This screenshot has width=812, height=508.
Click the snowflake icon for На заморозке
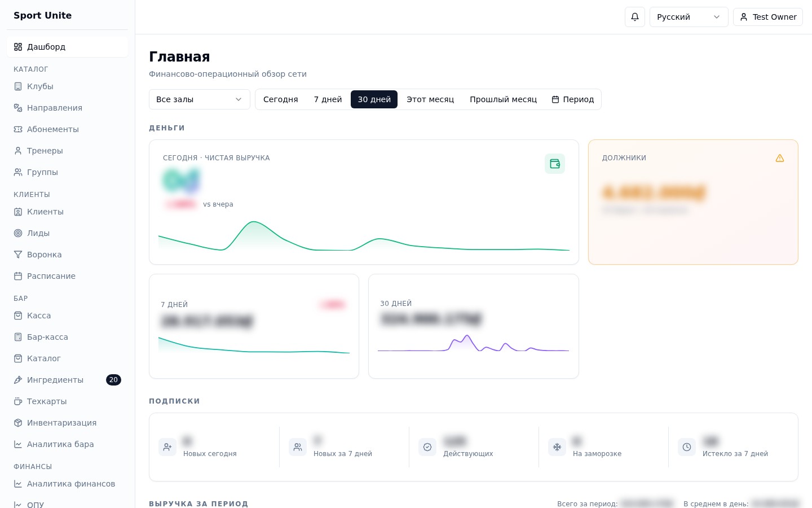pyautogui.click(x=557, y=447)
